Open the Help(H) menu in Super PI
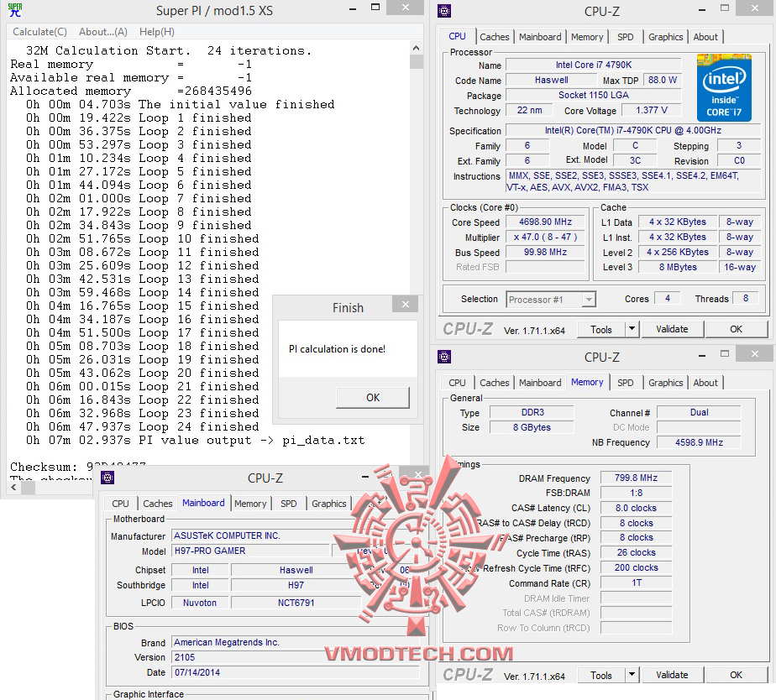Screen dimensions: 776x700 pyautogui.click(x=156, y=32)
